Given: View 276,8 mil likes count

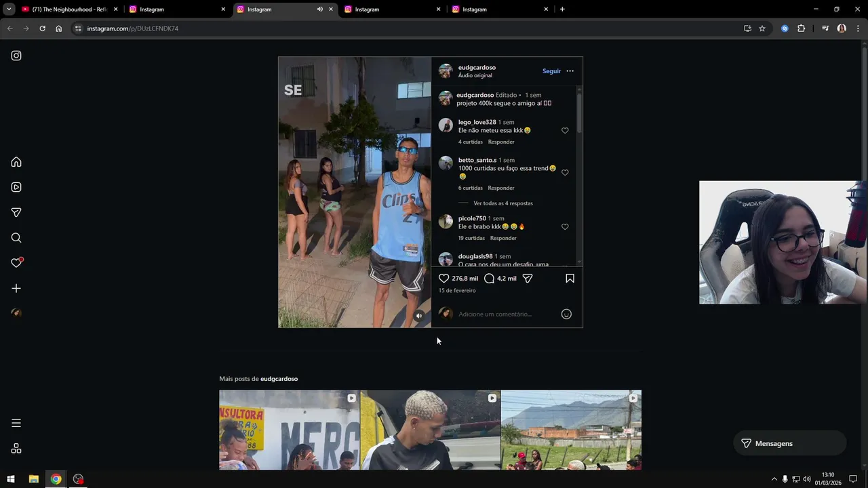Looking at the screenshot, I should point(465,279).
